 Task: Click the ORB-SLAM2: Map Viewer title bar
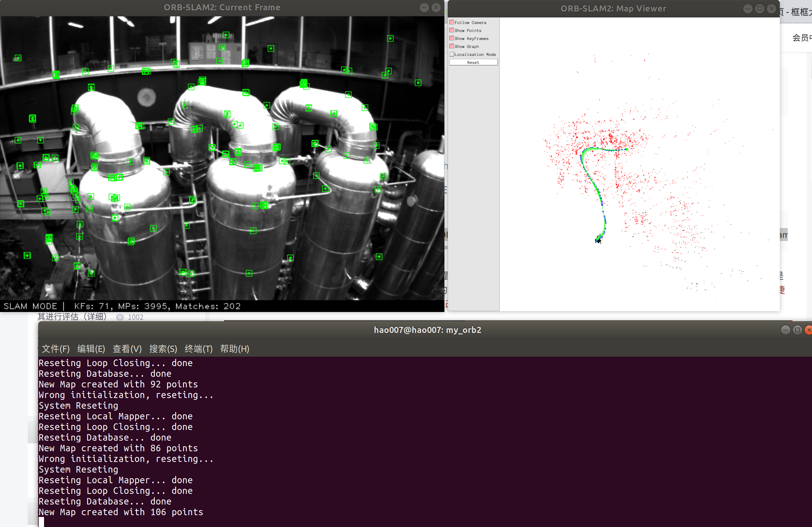coord(613,9)
